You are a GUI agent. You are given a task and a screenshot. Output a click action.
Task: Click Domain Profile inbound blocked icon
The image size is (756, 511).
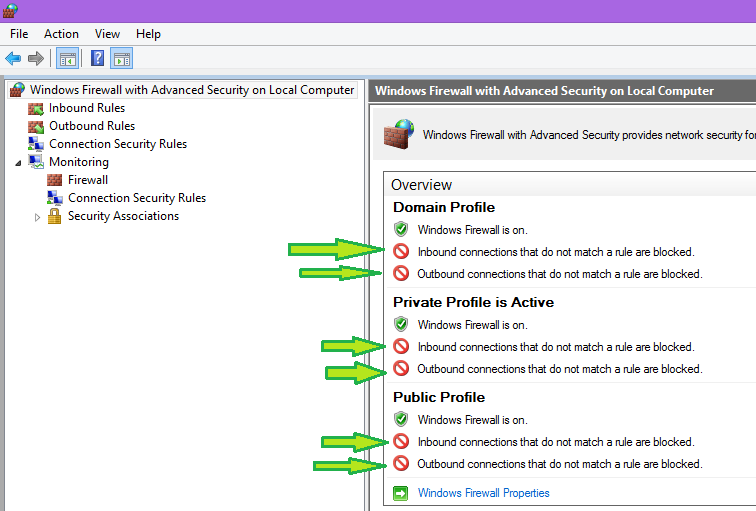pos(401,251)
